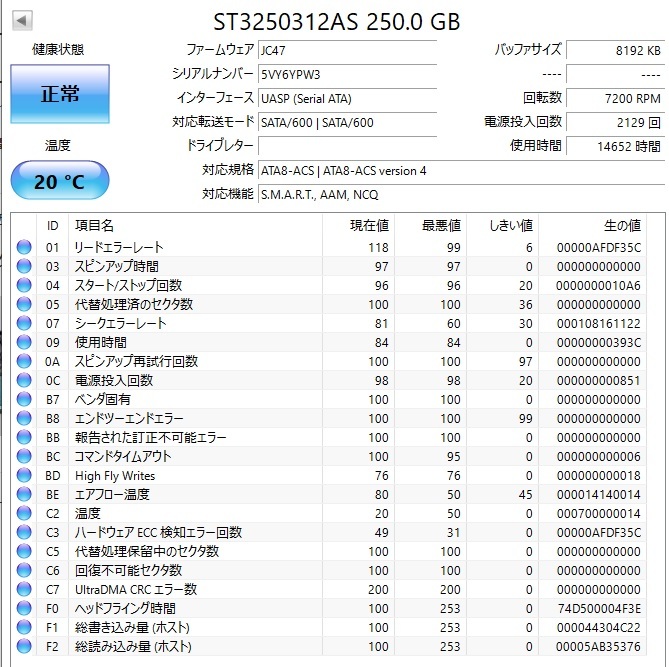Click raw value 0000000010A6
Image resolution: width=669 pixels, height=667 pixels.
tap(599, 285)
